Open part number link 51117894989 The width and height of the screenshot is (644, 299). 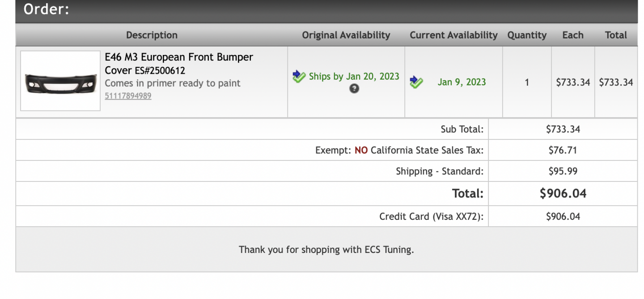128,96
